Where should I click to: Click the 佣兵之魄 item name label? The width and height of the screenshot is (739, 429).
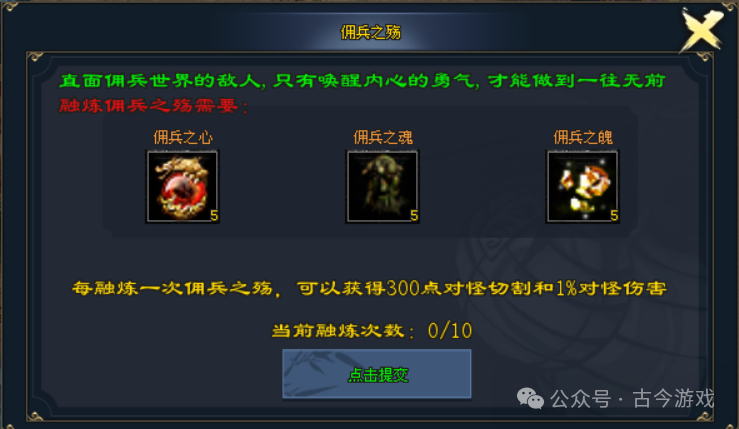583,137
